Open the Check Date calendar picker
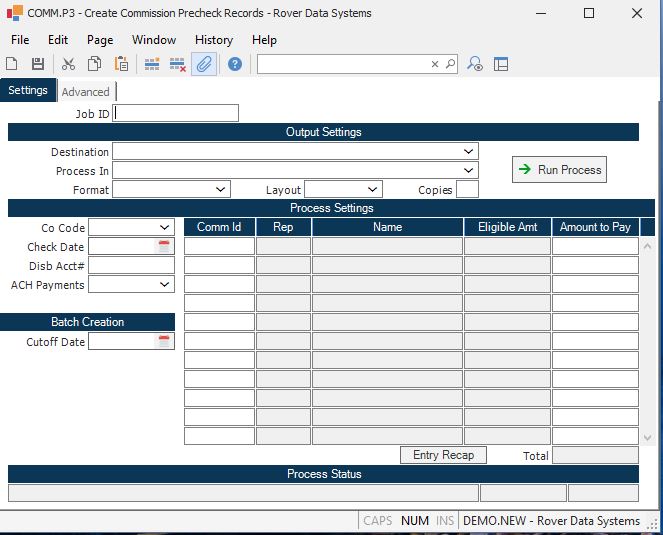Screen dimensions: 663x535 165,247
